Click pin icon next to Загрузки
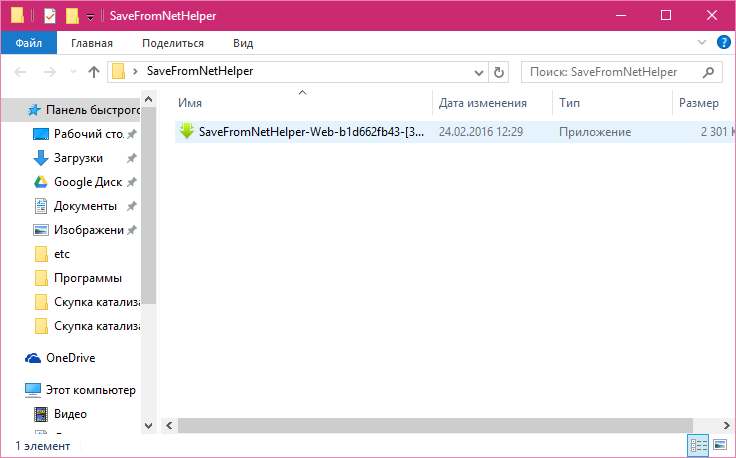Image resolution: width=736 pixels, height=458 pixels. pyautogui.click(x=132, y=158)
